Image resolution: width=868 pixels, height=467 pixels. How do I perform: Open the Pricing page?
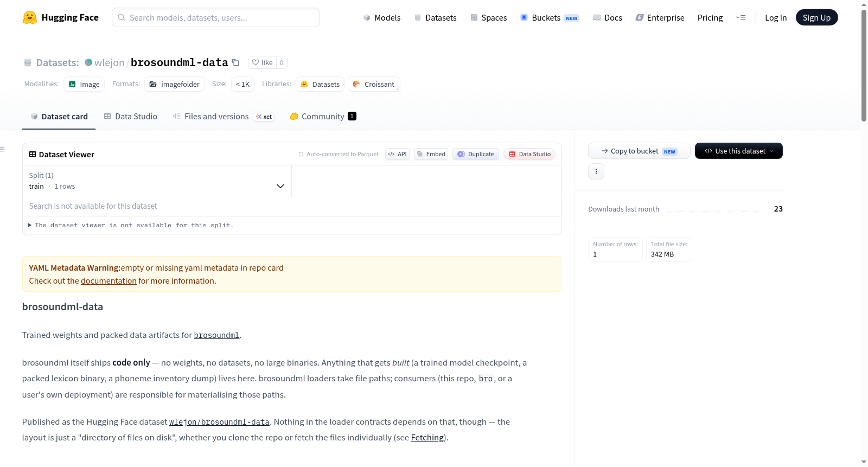[x=710, y=17]
